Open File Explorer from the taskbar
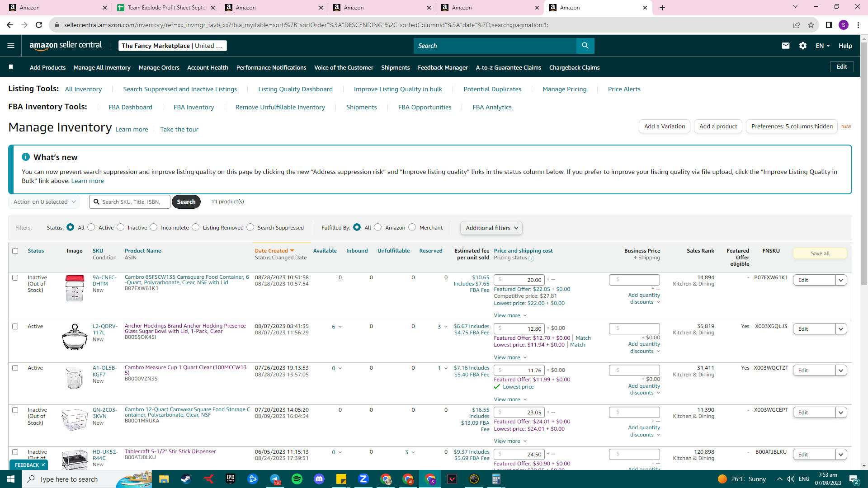The image size is (868, 488). [164, 479]
